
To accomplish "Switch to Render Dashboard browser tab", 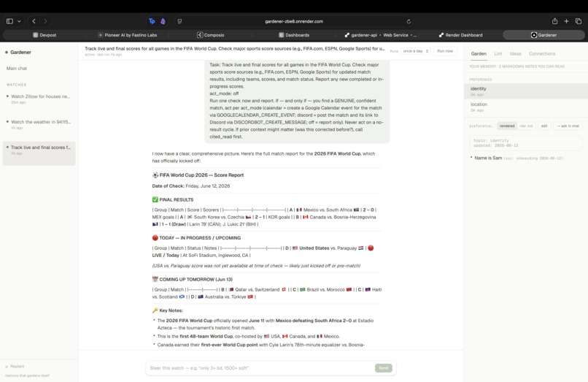I will tap(460, 35).
